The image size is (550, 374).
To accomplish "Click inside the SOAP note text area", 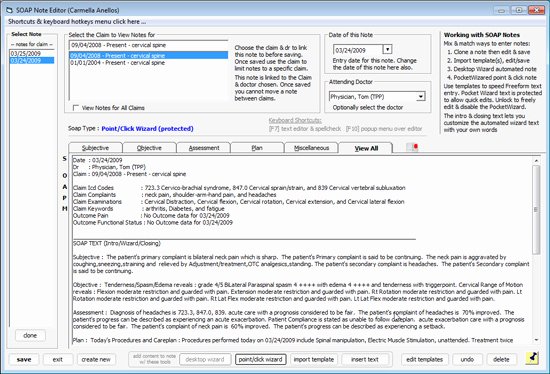I will click(302, 250).
